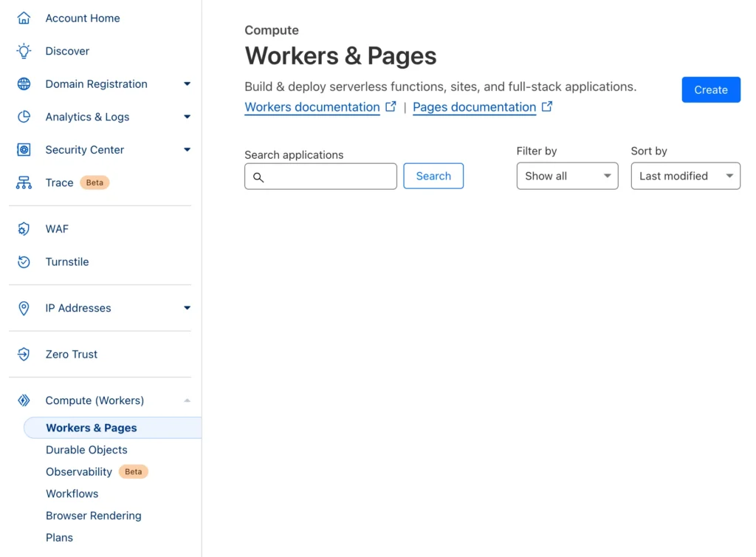Open Account Home in sidebar
The width and height of the screenshot is (756, 557).
(x=83, y=18)
